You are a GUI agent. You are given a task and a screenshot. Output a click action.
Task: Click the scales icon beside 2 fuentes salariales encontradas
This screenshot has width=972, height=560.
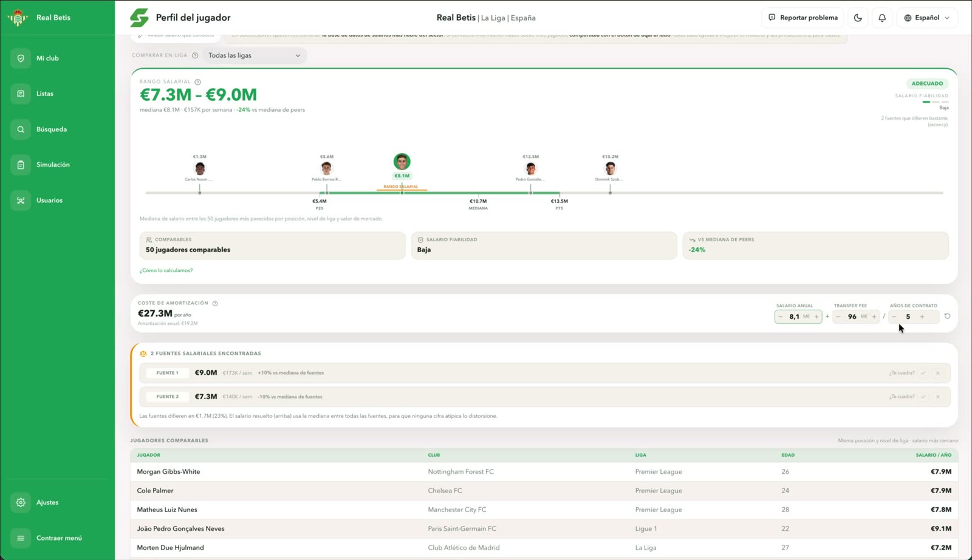[x=143, y=353]
